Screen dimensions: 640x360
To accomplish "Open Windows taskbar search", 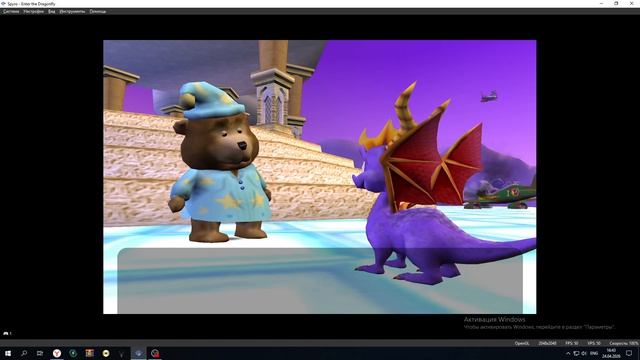I will [x=24, y=353].
